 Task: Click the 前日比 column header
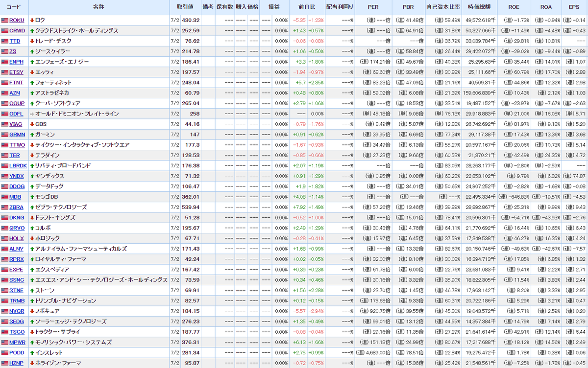pyautogui.click(x=307, y=7)
